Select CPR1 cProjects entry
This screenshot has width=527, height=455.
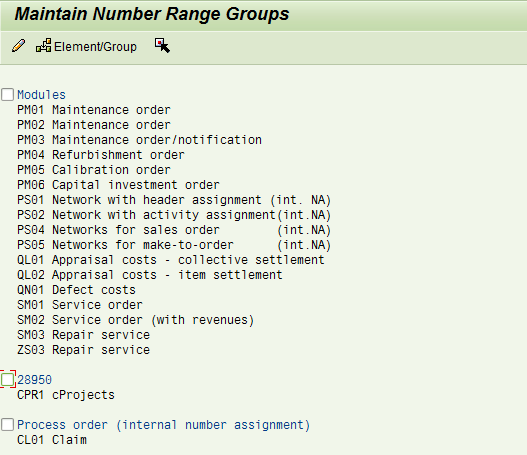coord(66,395)
